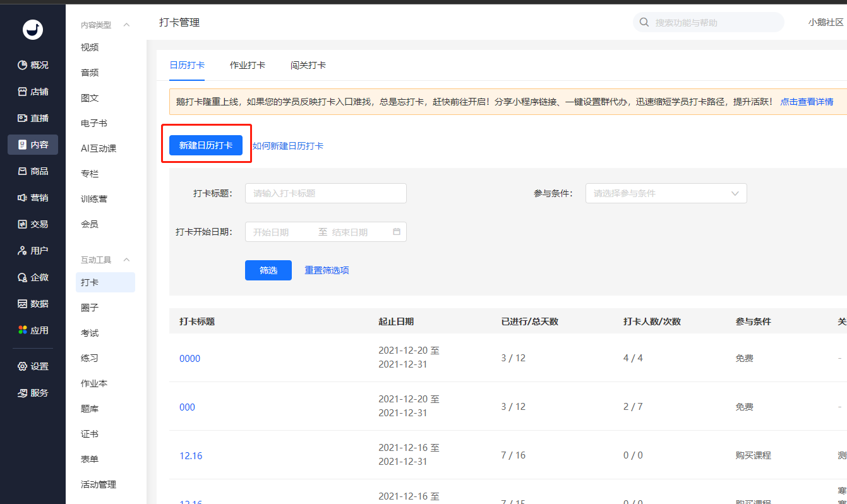The width and height of the screenshot is (847, 504).
Task: Open 店铺 shop section icon
Action: (x=23, y=92)
